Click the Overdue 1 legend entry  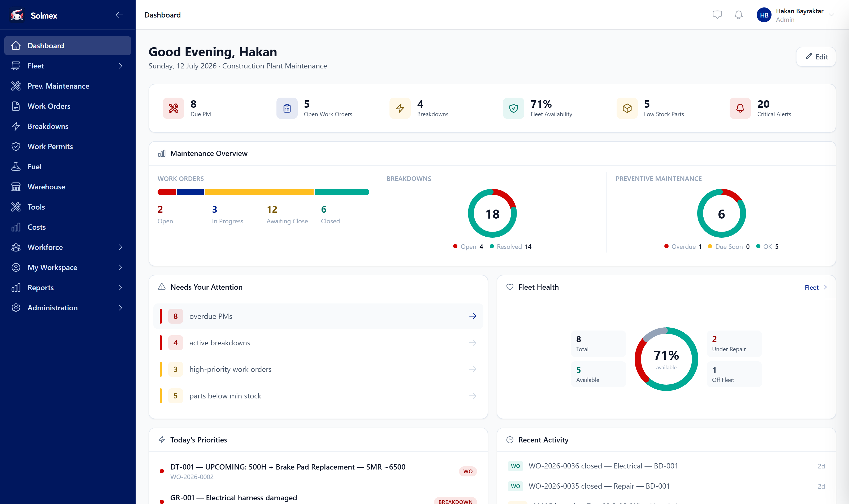pyautogui.click(x=683, y=247)
